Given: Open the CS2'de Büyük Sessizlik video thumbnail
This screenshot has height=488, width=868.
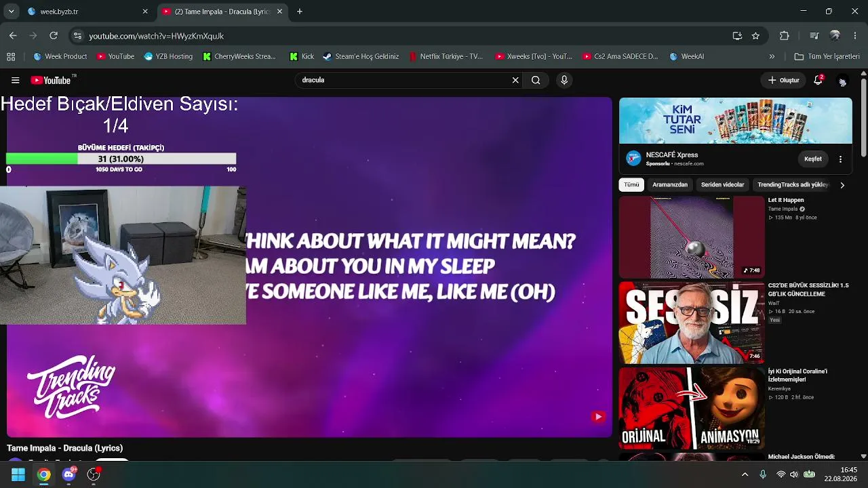Looking at the screenshot, I should coord(692,323).
